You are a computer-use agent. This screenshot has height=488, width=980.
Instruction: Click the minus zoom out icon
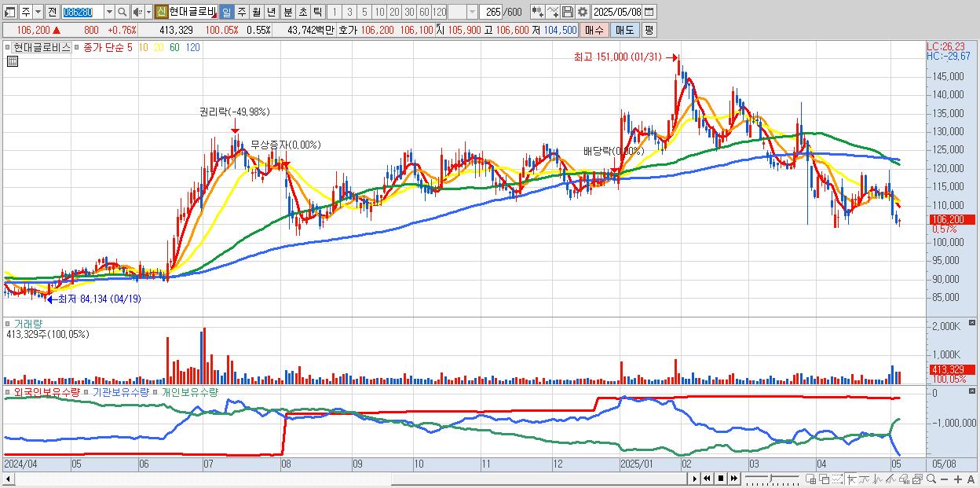pos(944,479)
